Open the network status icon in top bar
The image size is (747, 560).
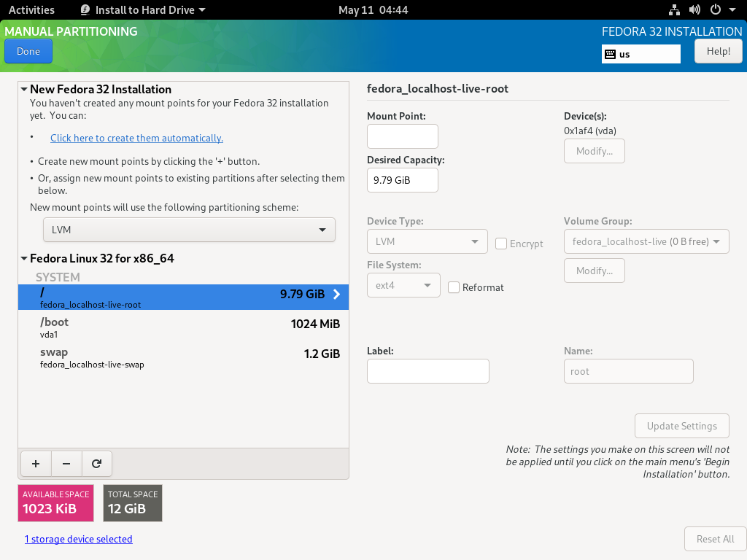(674, 9)
